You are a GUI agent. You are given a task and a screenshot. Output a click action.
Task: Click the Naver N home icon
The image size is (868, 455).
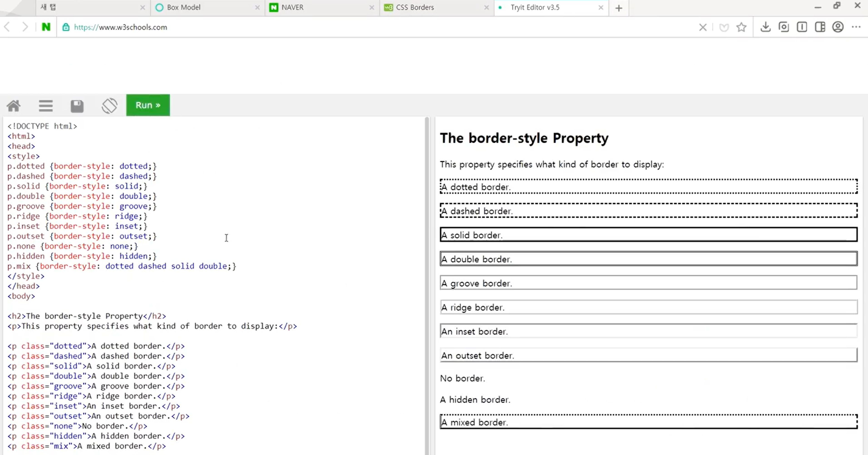coord(46,27)
